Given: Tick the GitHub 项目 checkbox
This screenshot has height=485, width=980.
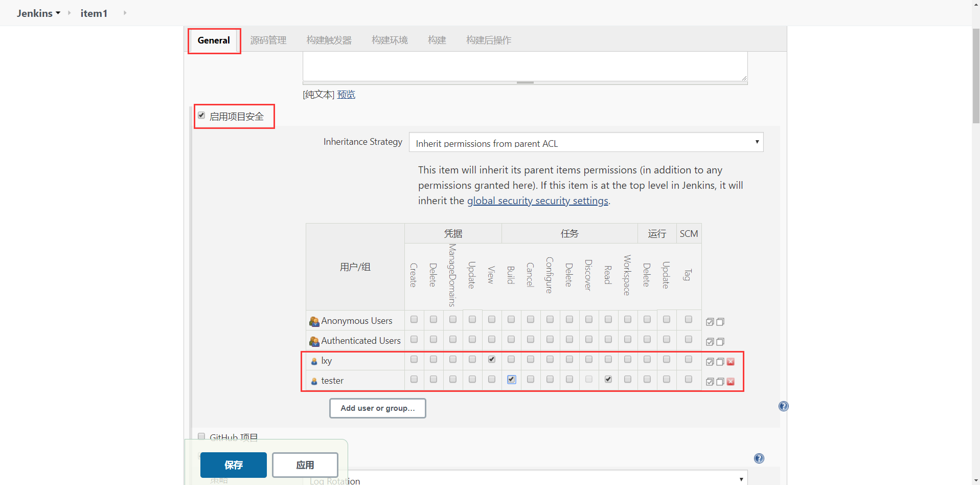Looking at the screenshot, I should pos(201,437).
